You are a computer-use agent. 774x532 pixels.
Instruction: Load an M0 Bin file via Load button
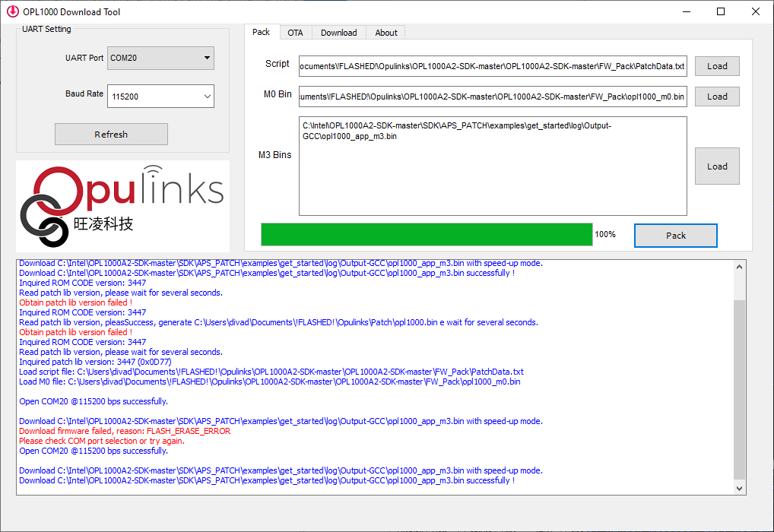717,97
